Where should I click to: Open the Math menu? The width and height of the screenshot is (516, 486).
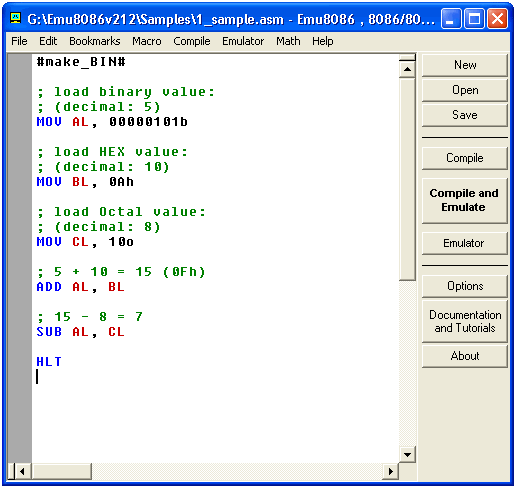click(x=288, y=41)
